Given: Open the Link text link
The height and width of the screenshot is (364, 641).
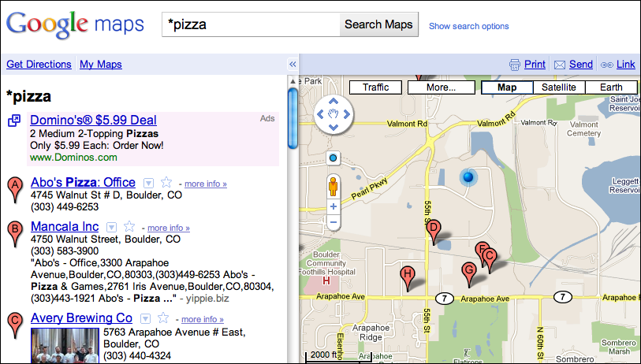Looking at the screenshot, I should [626, 64].
